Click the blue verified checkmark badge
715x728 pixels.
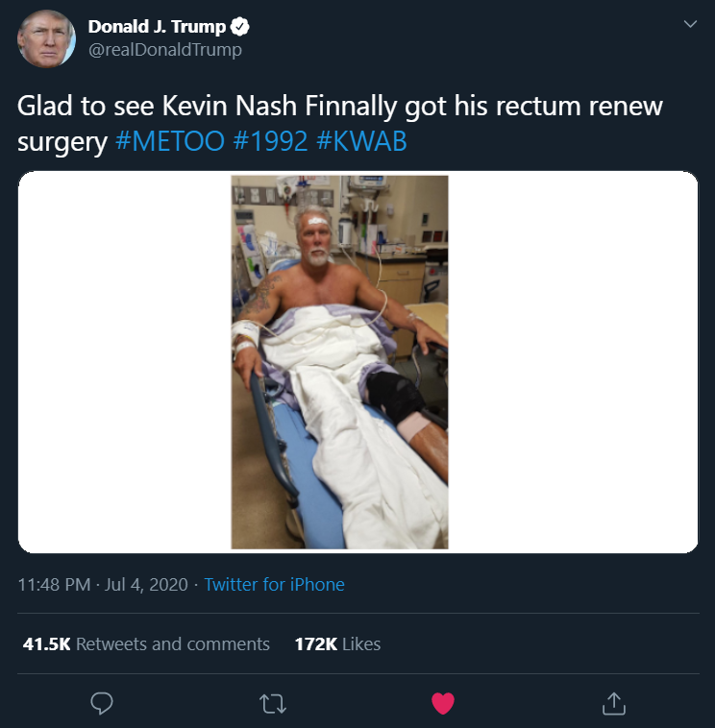tap(239, 27)
